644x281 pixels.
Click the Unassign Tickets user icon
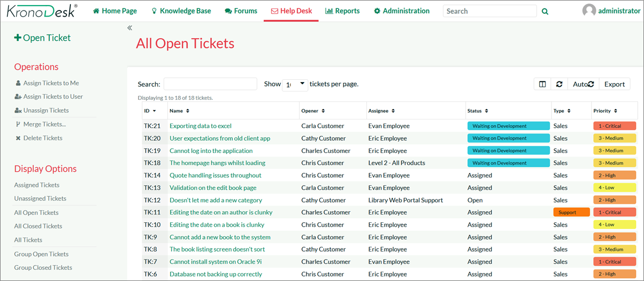tap(18, 110)
